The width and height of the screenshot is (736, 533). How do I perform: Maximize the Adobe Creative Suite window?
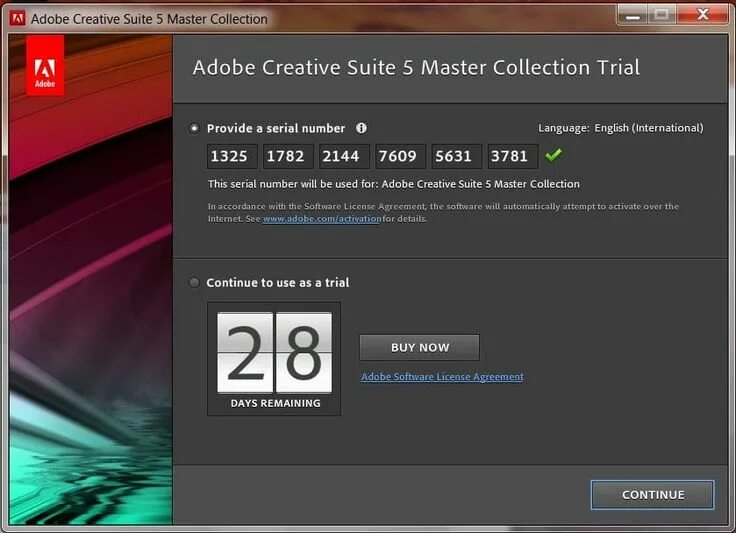662,15
